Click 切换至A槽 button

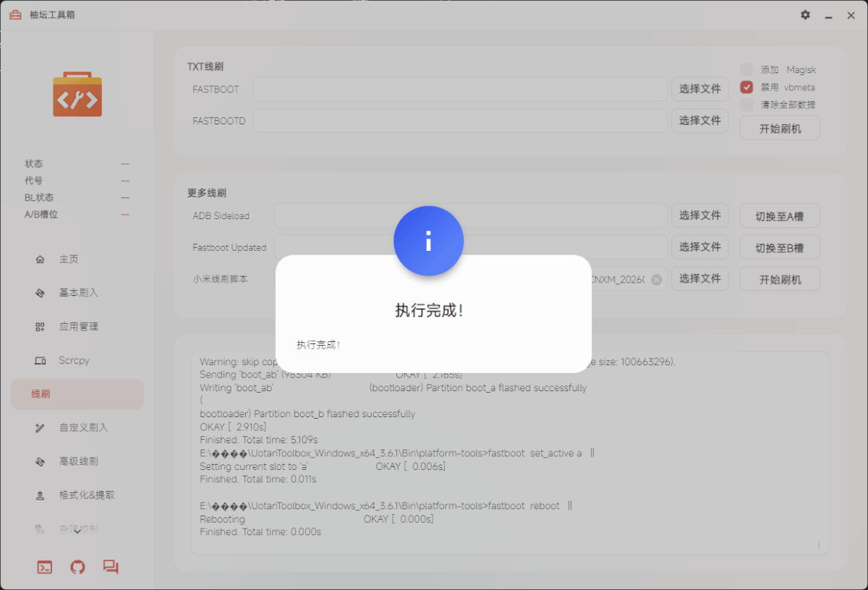pos(780,215)
